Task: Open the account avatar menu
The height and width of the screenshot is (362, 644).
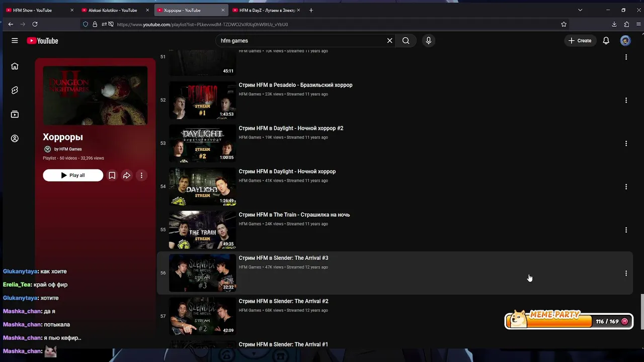Action: tap(625, 41)
